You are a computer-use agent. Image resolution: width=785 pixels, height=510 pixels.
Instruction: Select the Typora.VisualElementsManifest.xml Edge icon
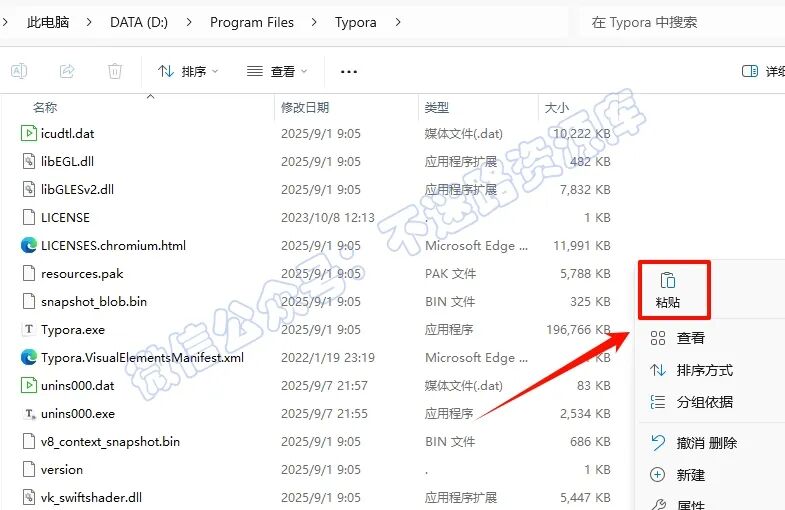[29, 357]
